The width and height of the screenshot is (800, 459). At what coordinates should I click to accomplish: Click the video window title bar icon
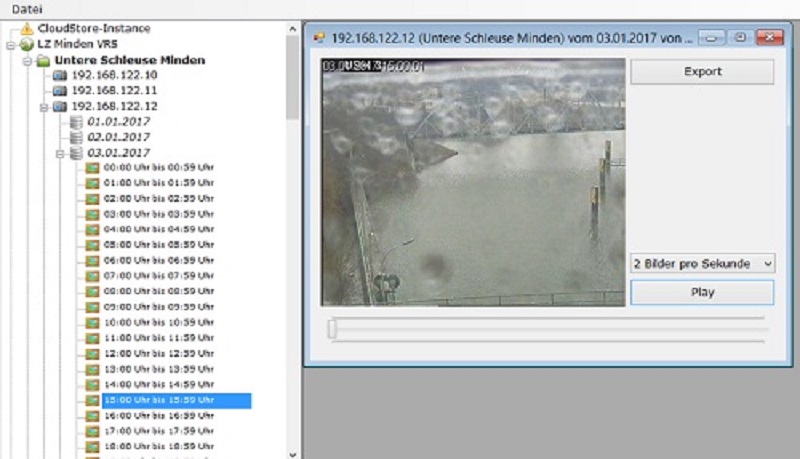click(x=319, y=38)
